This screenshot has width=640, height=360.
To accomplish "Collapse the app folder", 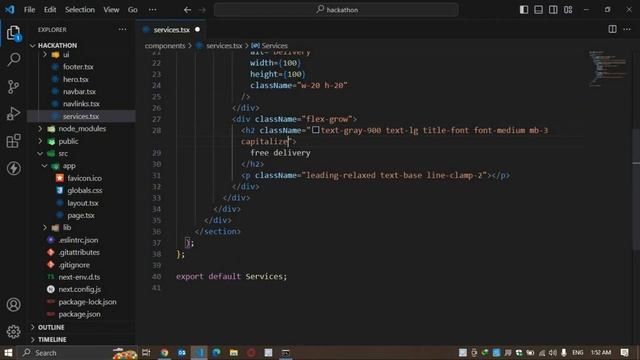I will tap(69, 166).
